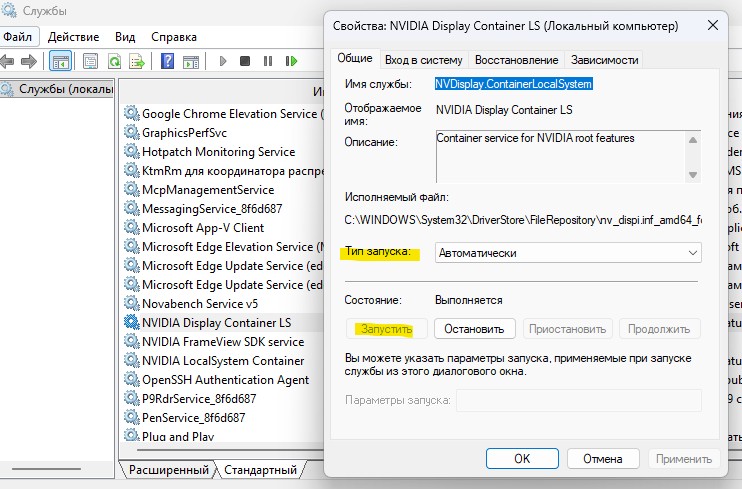Click the Stop service square icon
Viewport: 742px width, 489px height.
[245, 61]
